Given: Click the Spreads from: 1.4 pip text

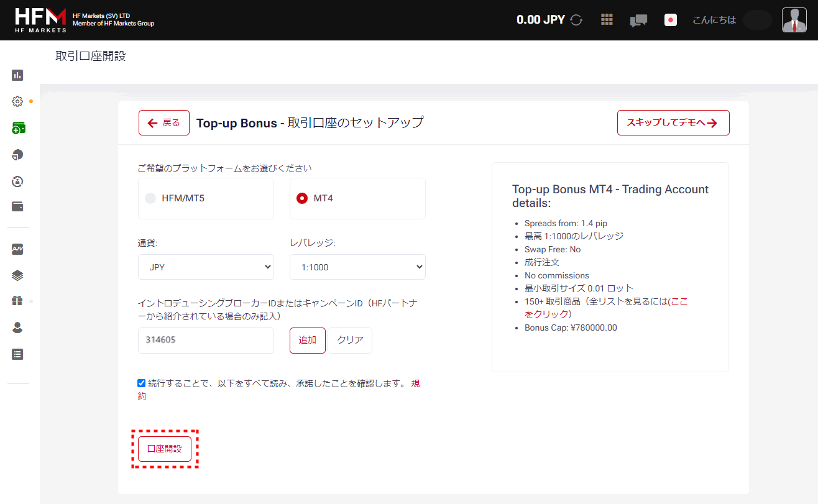Looking at the screenshot, I should pos(566,223).
